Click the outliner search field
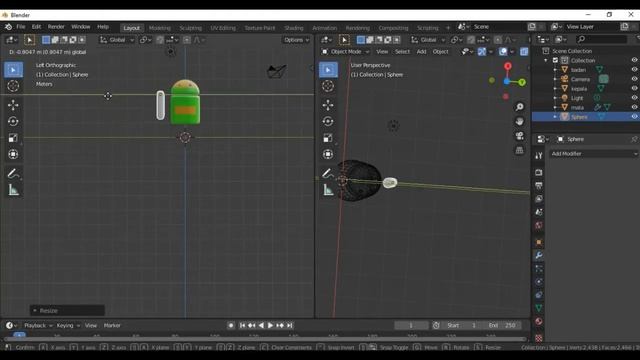 point(601,39)
